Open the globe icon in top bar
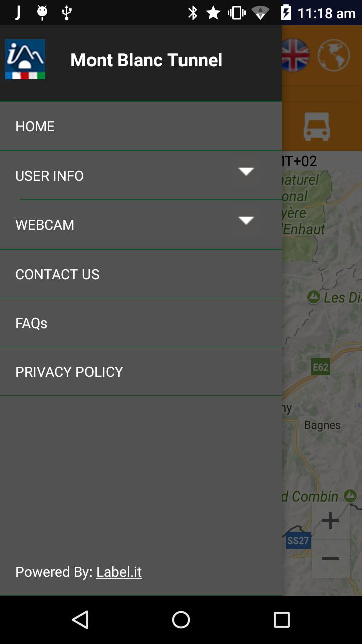Screen dimensions: 362x644 click(334, 55)
